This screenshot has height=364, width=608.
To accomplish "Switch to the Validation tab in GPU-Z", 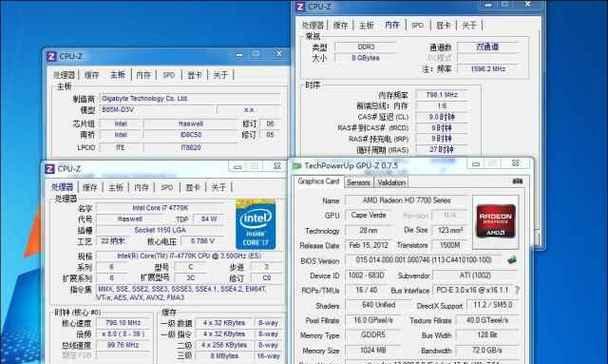I will click(x=391, y=182).
